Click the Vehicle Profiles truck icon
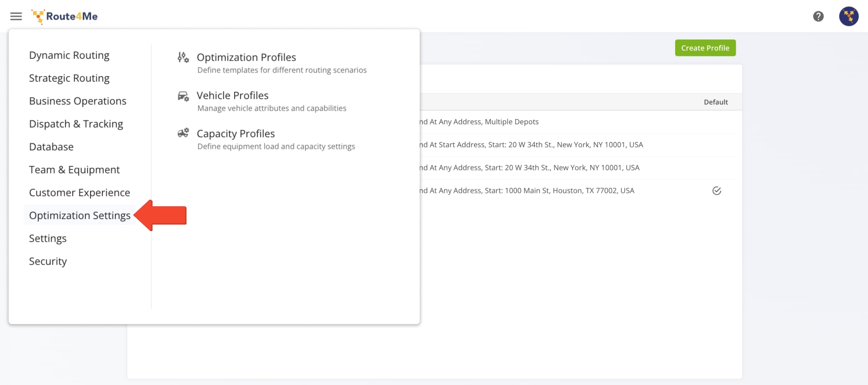The image size is (868, 385). pos(183,96)
